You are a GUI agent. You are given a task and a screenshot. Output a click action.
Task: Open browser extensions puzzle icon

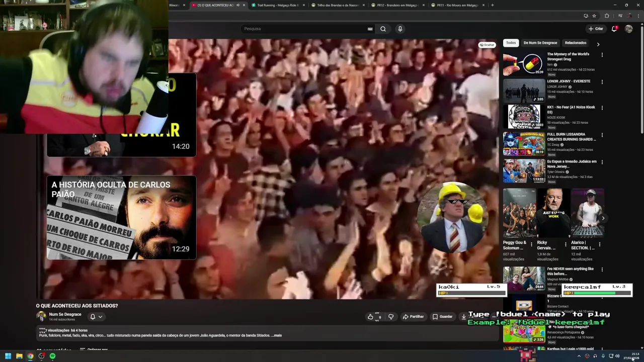click(607, 16)
